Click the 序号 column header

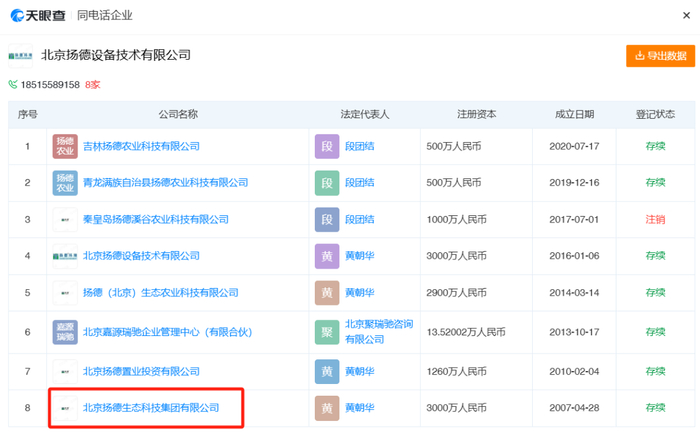pos(27,114)
